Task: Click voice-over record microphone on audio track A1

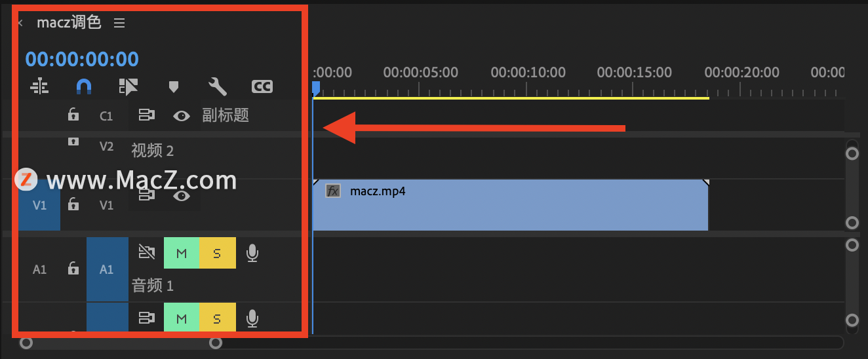Action: pos(252,253)
